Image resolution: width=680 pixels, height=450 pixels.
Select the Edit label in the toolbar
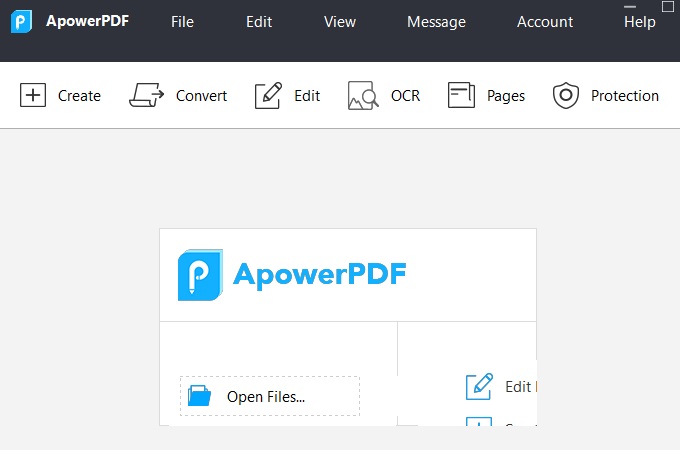(307, 95)
